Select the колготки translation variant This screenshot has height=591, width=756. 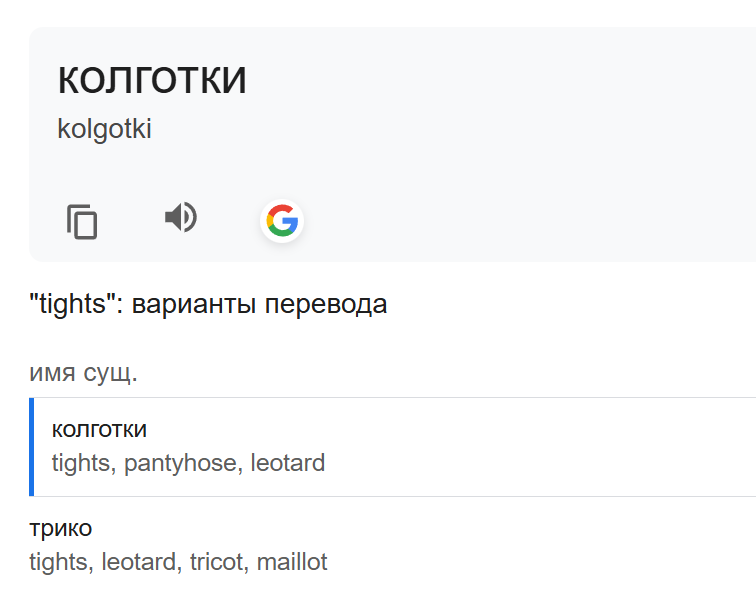pyautogui.click(x=99, y=429)
